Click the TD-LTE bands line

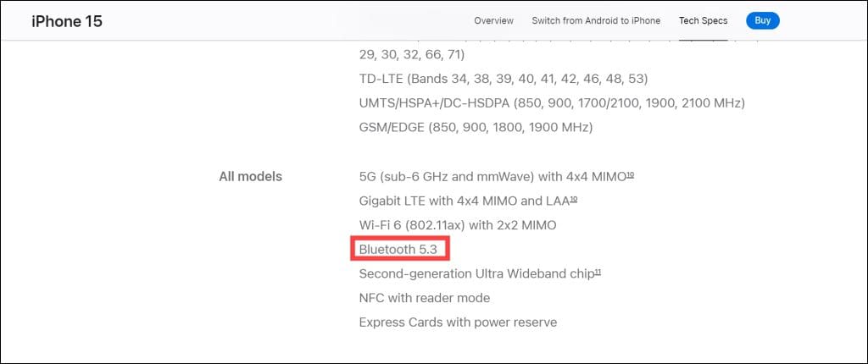click(x=504, y=79)
